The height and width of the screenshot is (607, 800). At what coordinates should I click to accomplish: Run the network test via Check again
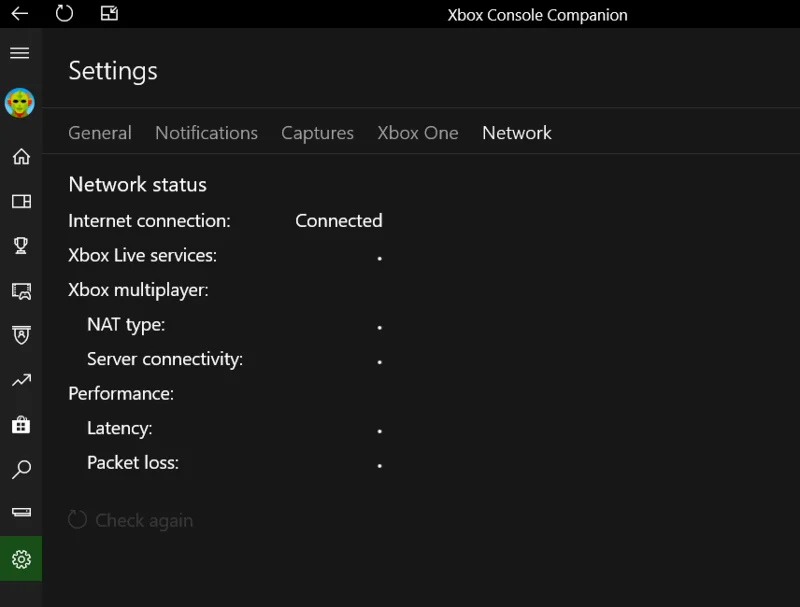click(130, 520)
